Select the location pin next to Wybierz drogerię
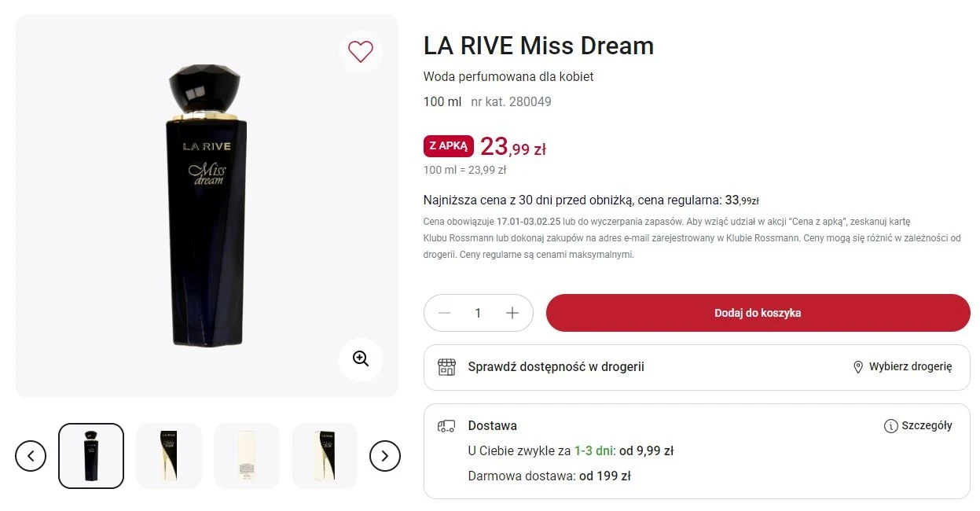Image resolution: width=980 pixels, height=511 pixels. click(858, 367)
